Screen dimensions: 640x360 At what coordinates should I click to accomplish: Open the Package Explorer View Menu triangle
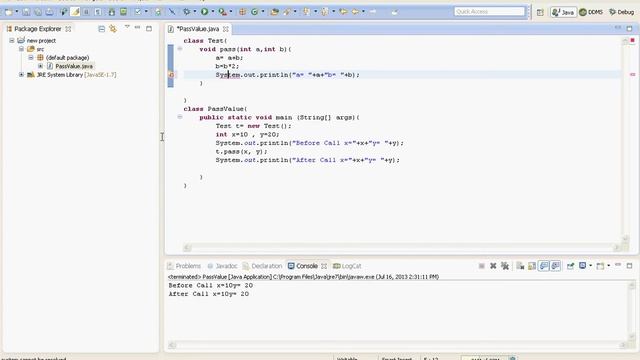[x=127, y=27]
